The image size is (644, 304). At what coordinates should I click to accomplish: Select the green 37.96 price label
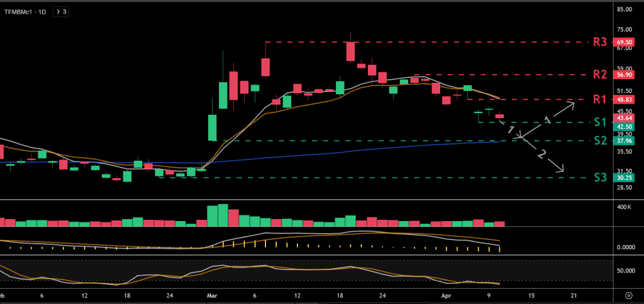click(x=623, y=141)
